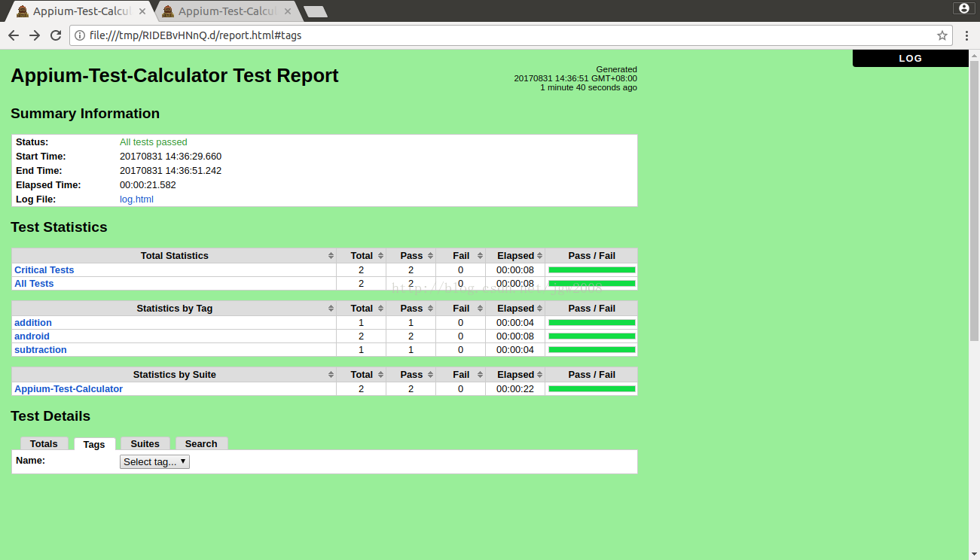Open Chrome user profile button
The width and height of the screenshot is (980, 560).
[964, 8]
